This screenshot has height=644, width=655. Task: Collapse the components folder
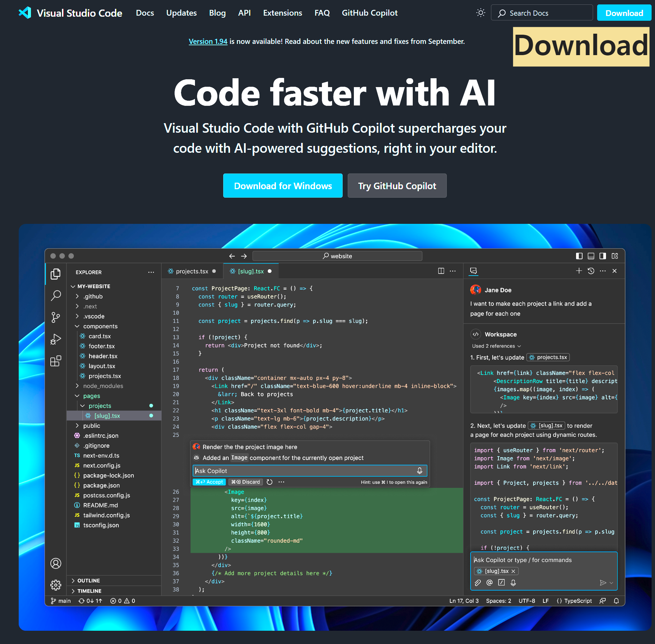coord(100,326)
